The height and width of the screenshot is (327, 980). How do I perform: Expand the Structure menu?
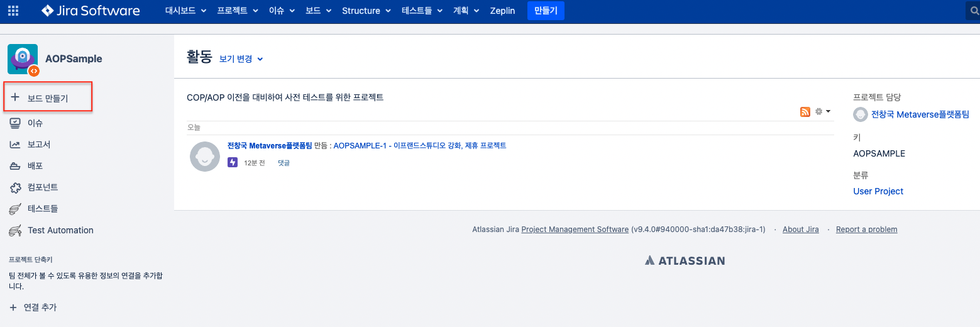point(366,11)
